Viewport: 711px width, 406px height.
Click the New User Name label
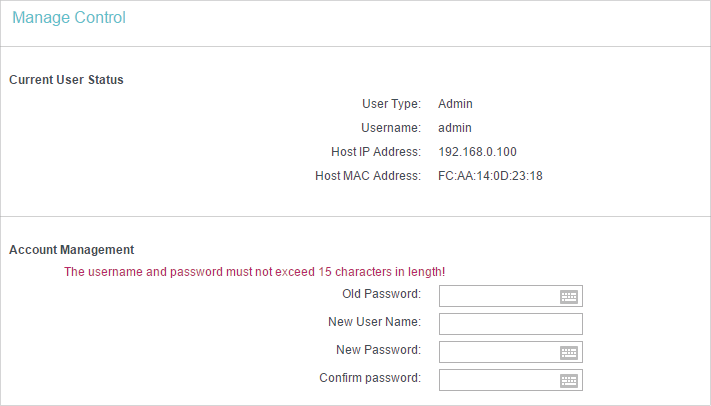point(375,322)
